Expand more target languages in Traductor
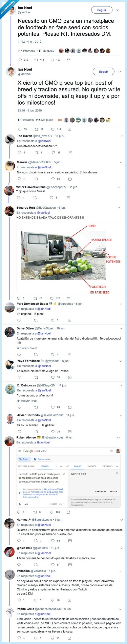This screenshot has width=127, height=644. (117, 466)
